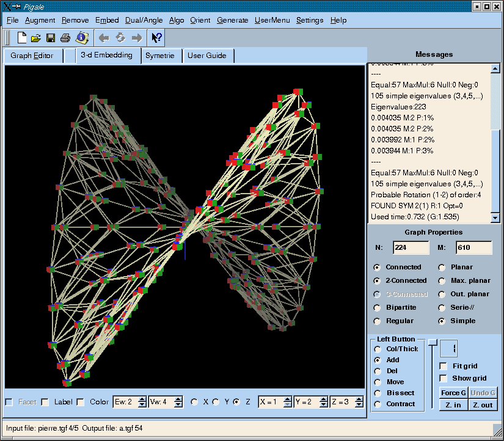
Task: Switch to the Graph Editor tab
Action: pyautogui.click(x=32, y=56)
